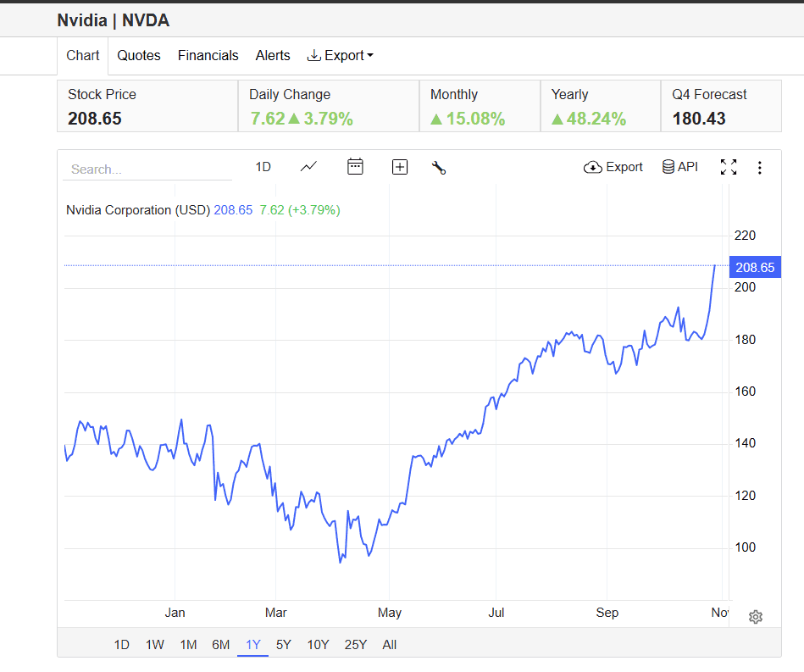The height and width of the screenshot is (672, 804).
Task: Click the Alerts link
Action: pos(273,55)
